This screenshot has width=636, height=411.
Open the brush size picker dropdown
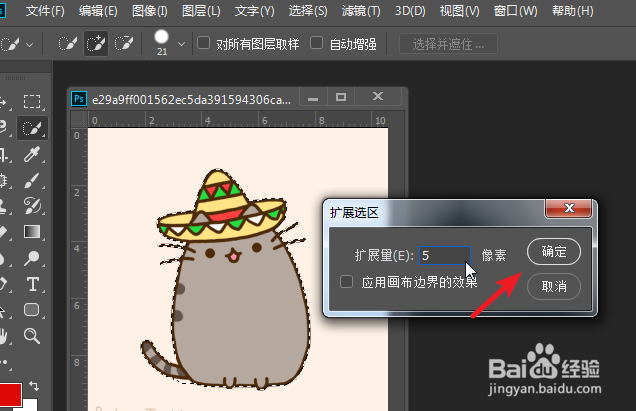(181, 44)
